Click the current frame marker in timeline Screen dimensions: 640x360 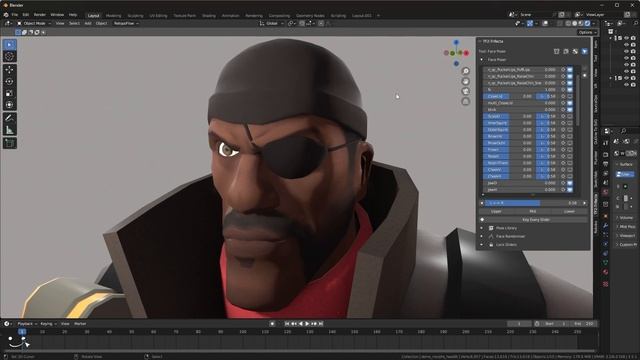22,332
